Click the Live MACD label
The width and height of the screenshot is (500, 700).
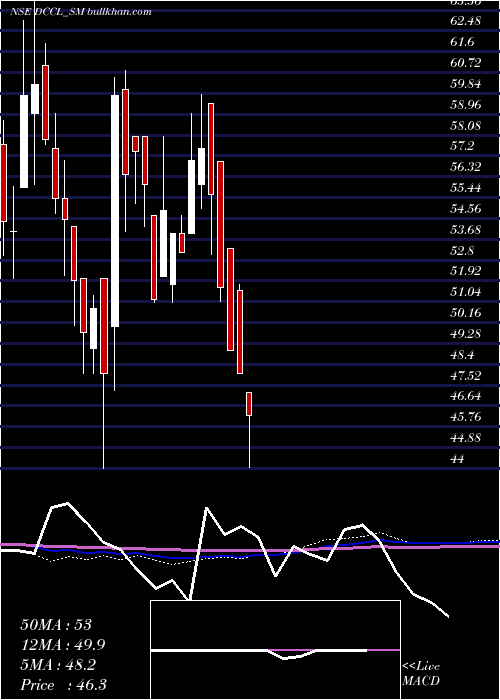click(421, 673)
